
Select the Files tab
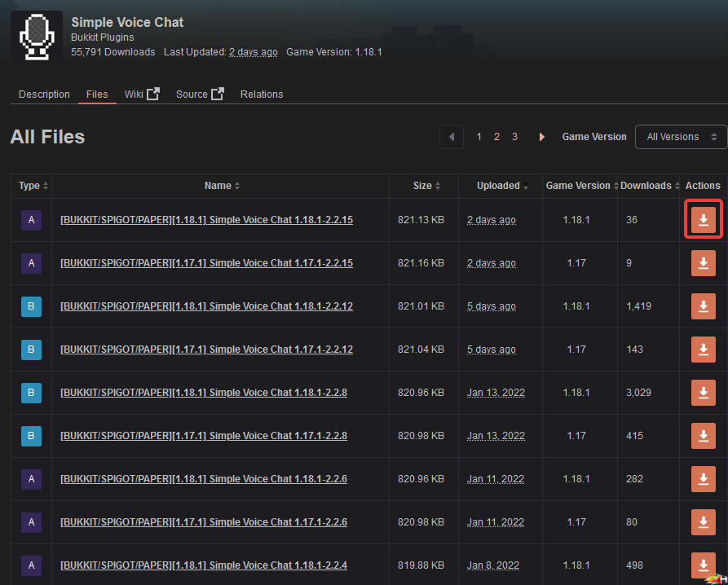pyautogui.click(x=97, y=95)
